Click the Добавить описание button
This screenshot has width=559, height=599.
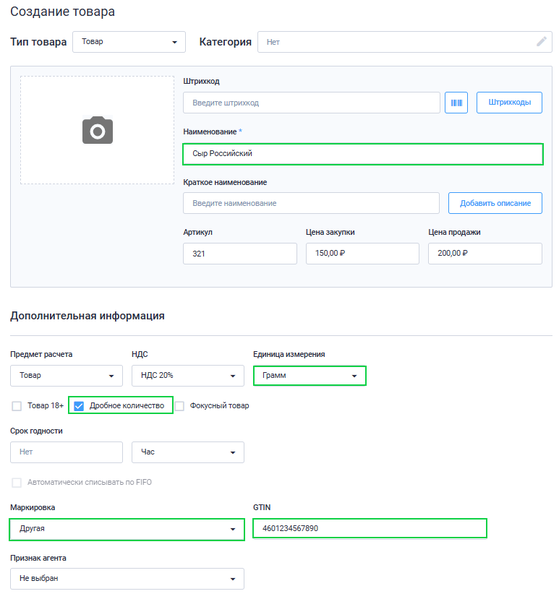495,203
